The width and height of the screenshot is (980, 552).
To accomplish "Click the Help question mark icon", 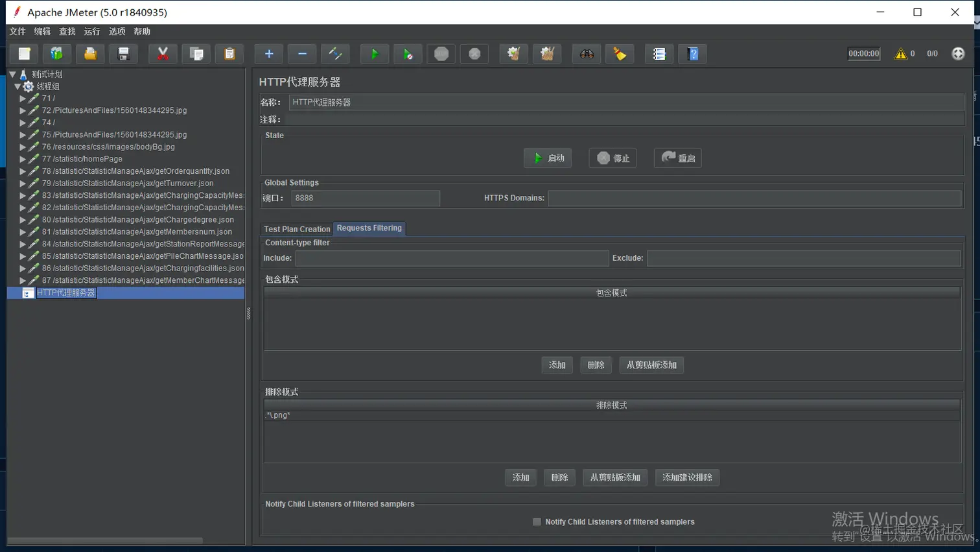I will point(692,54).
